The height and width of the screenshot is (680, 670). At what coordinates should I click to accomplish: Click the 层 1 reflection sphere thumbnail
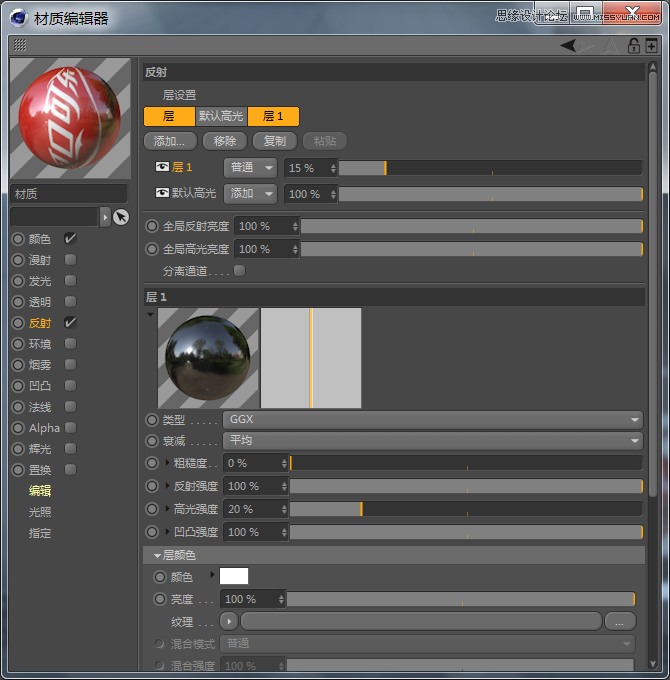pos(208,358)
